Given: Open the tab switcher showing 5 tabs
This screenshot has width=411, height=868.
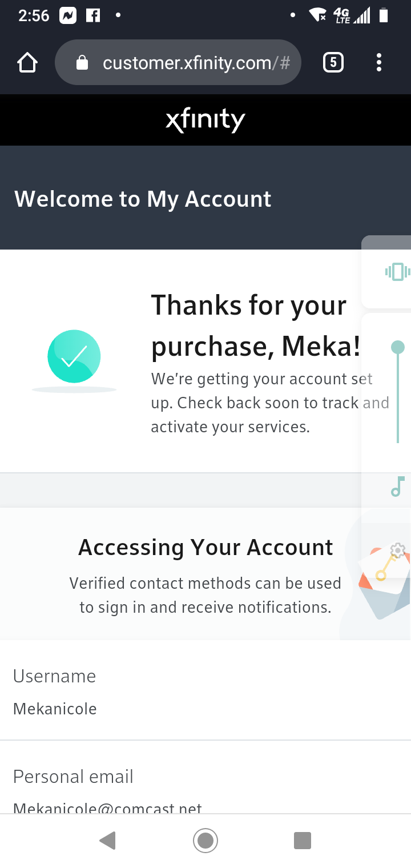Looking at the screenshot, I should click(333, 62).
